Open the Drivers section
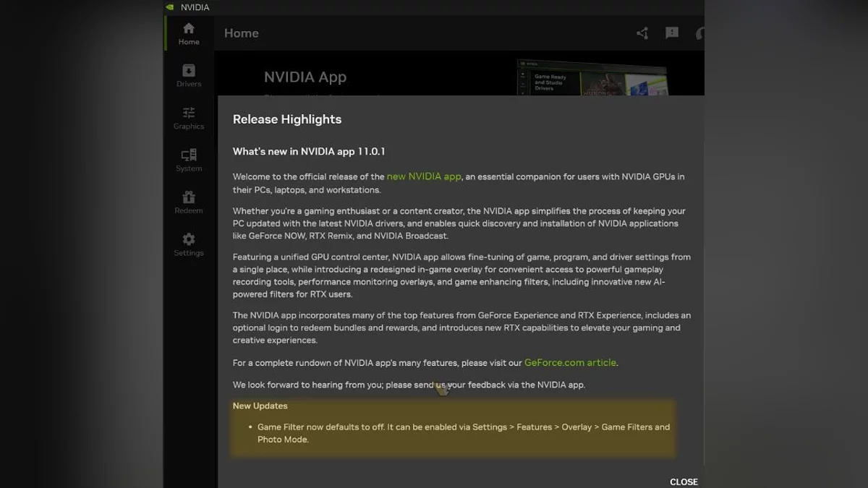868x488 pixels. point(189,75)
